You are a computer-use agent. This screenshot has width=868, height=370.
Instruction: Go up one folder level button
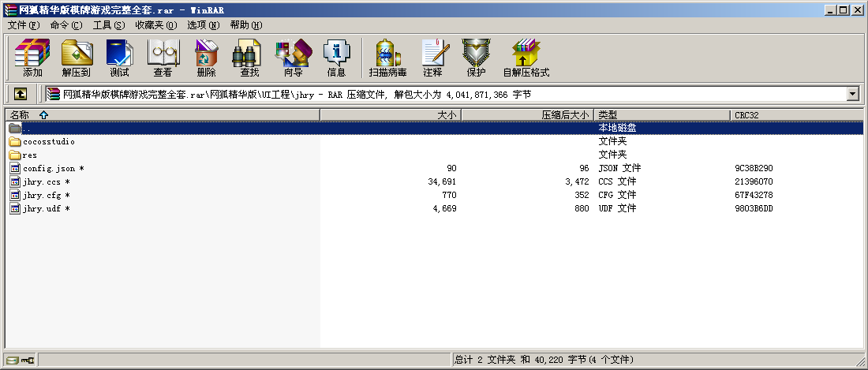click(21, 94)
